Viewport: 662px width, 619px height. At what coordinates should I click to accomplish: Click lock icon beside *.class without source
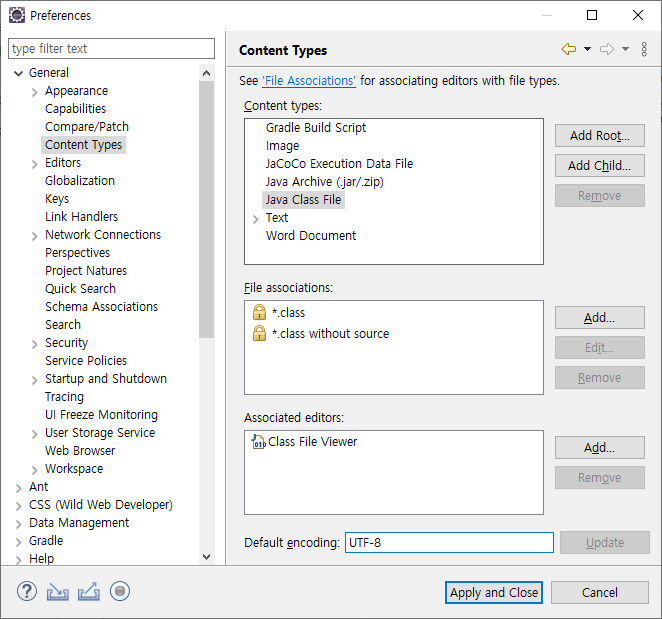click(x=259, y=333)
